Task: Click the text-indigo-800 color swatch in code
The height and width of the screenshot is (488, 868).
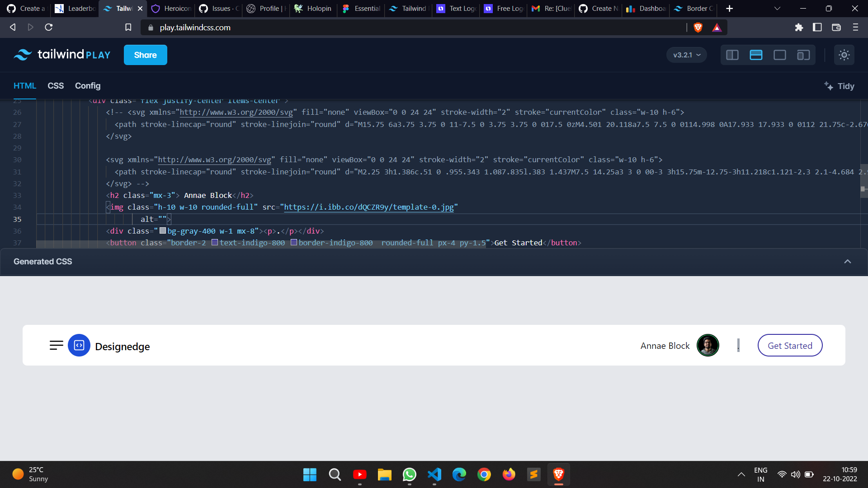Action: (214, 243)
